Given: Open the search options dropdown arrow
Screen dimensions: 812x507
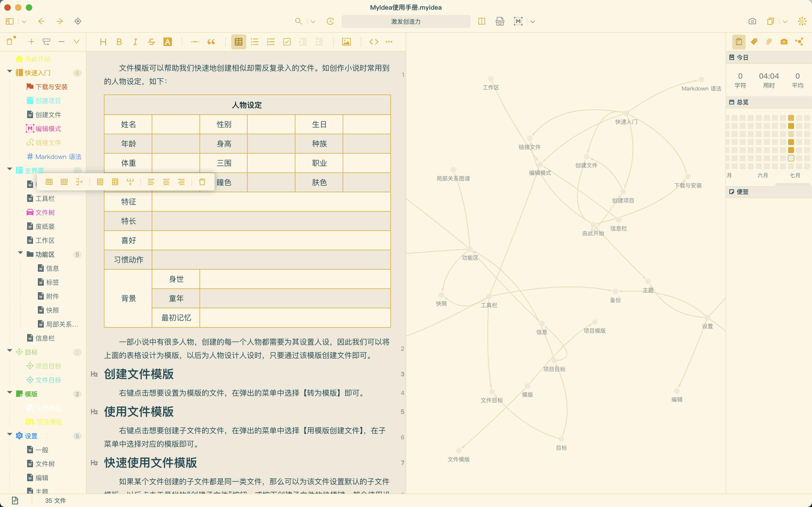Looking at the screenshot, I should [x=313, y=22].
